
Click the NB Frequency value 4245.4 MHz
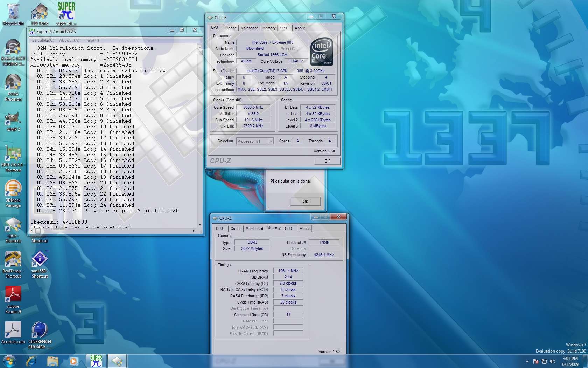(x=324, y=255)
